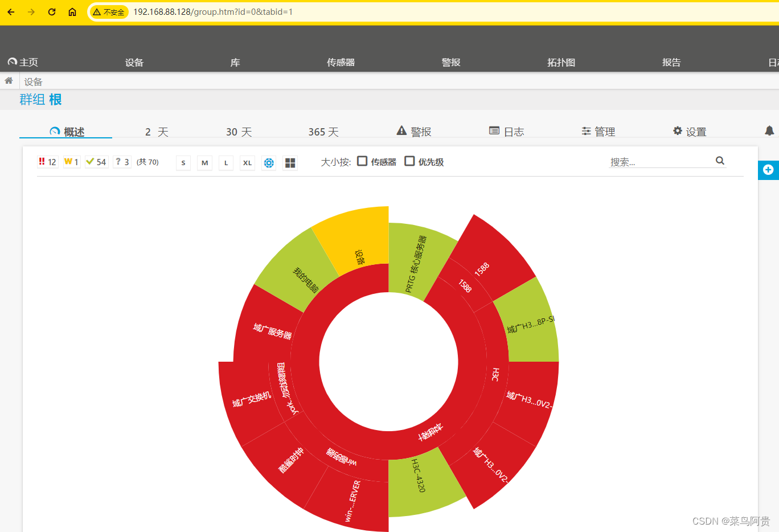
Task: Open the 设置 tab
Action: tap(690, 132)
